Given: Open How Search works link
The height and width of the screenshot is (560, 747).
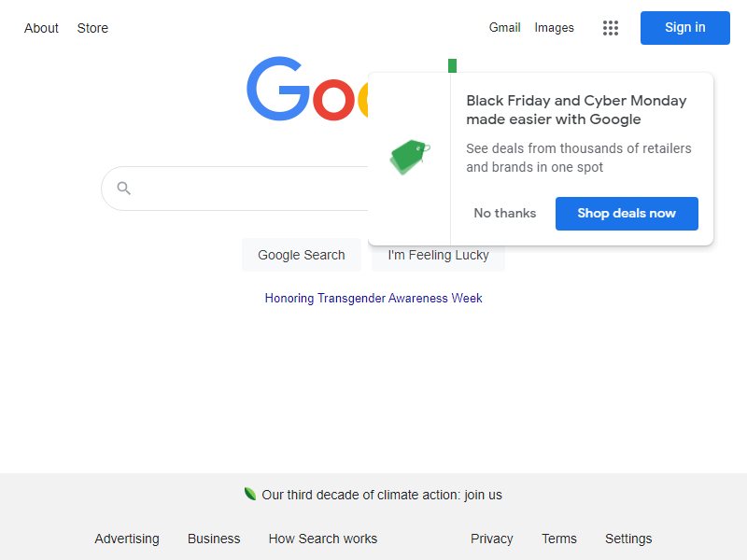Looking at the screenshot, I should [x=323, y=539].
